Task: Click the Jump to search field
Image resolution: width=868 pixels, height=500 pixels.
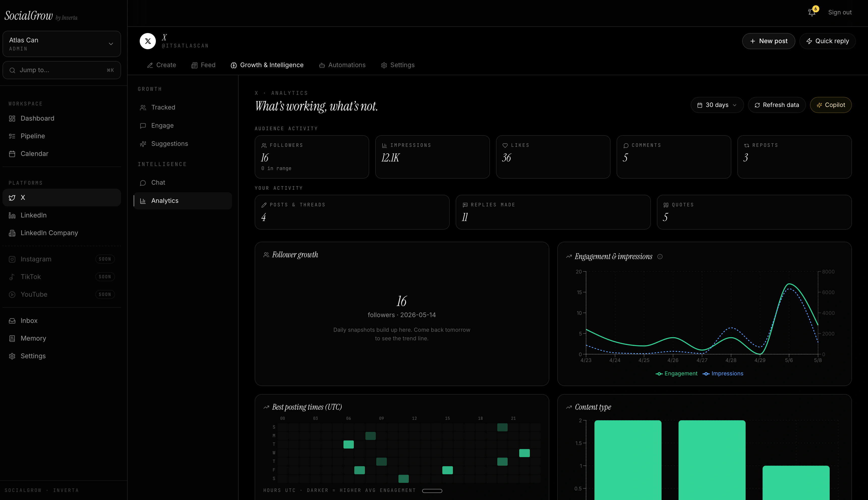Action: pyautogui.click(x=62, y=70)
